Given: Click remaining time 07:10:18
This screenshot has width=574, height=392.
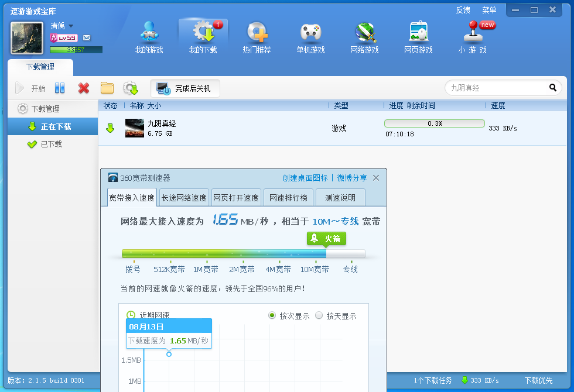Looking at the screenshot, I should (x=399, y=134).
